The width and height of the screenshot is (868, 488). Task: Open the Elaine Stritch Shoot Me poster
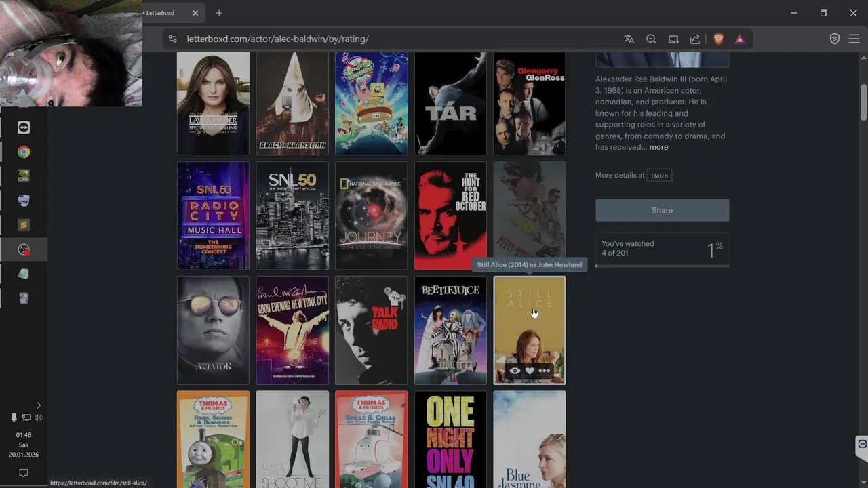click(x=292, y=439)
